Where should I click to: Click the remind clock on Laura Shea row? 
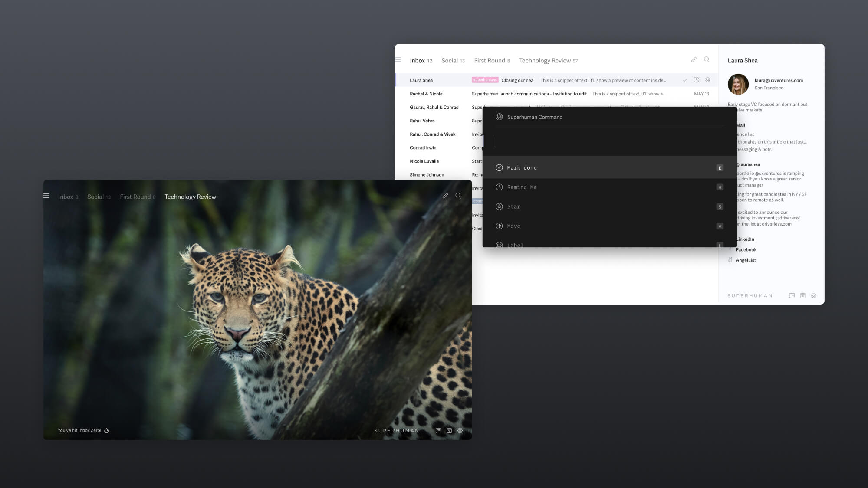point(696,80)
